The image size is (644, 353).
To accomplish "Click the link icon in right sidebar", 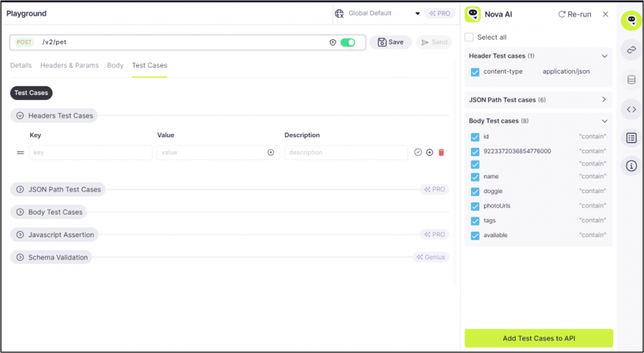I will [631, 50].
